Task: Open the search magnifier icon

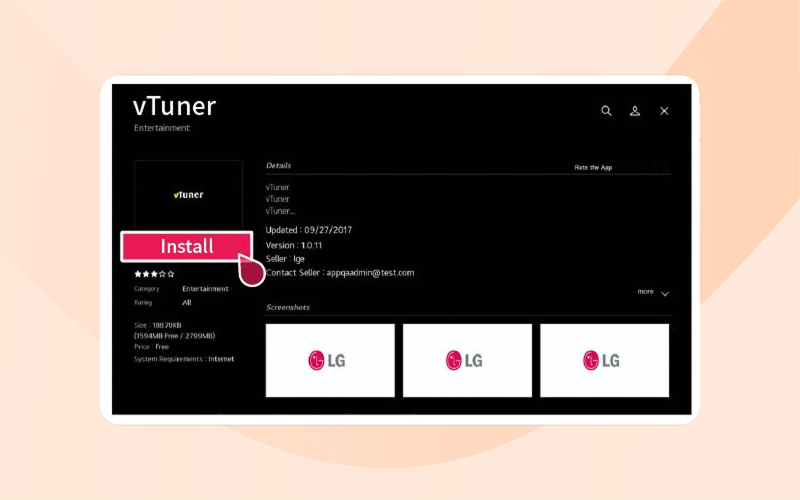Action: point(606,111)
